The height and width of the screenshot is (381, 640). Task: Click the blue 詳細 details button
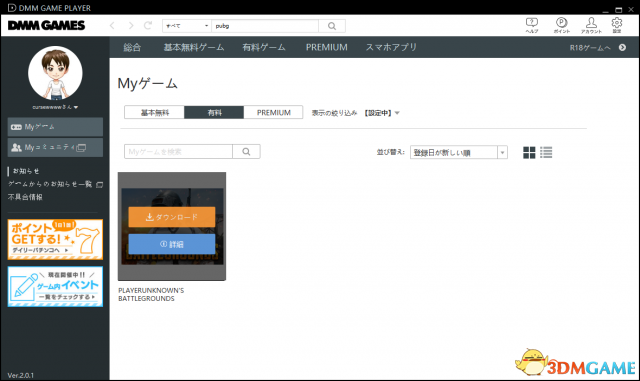pos(172,244)
